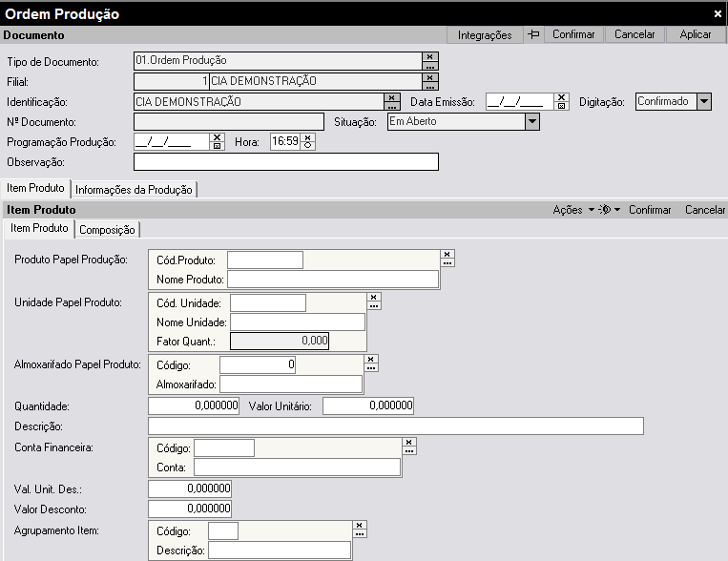Open the Identificação lookup (...) icon
This screenshot has width=728, height=561.
click(392, 106)
